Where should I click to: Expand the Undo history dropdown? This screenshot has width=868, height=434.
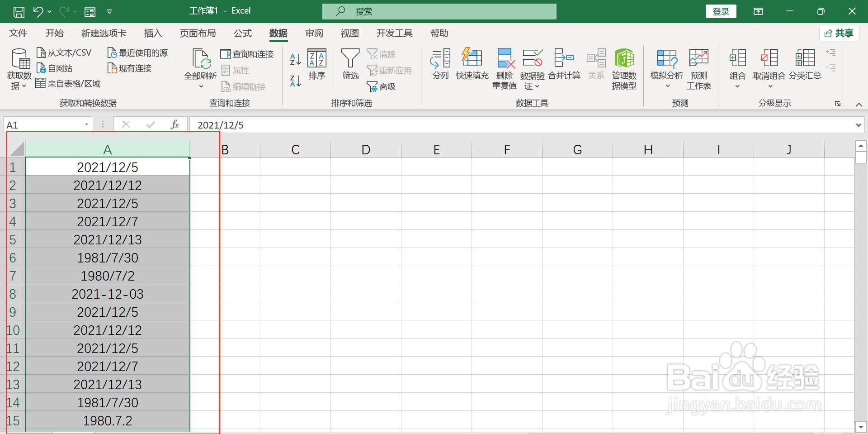(49, 12)
